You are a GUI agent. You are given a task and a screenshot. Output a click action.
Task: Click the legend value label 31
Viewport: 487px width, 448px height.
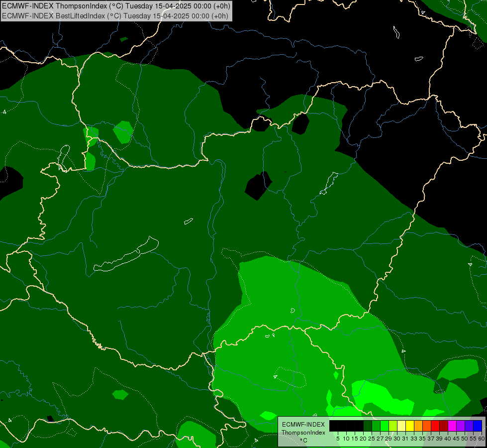(405, 439)
